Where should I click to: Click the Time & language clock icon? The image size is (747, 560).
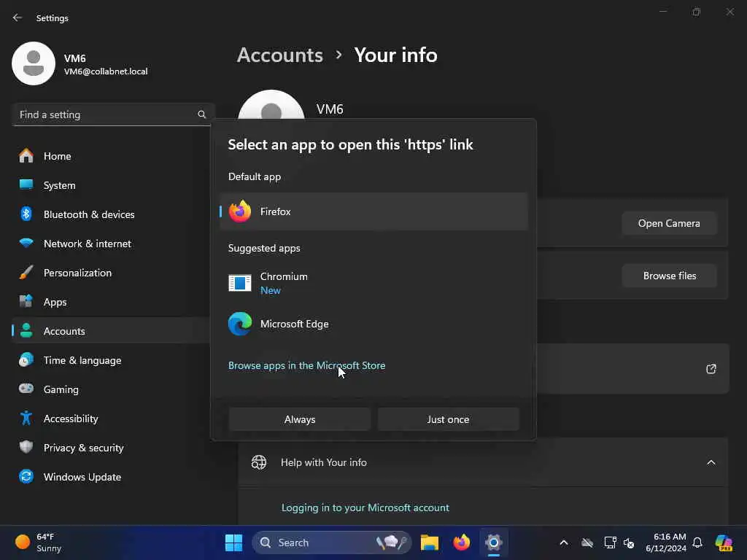26,360
